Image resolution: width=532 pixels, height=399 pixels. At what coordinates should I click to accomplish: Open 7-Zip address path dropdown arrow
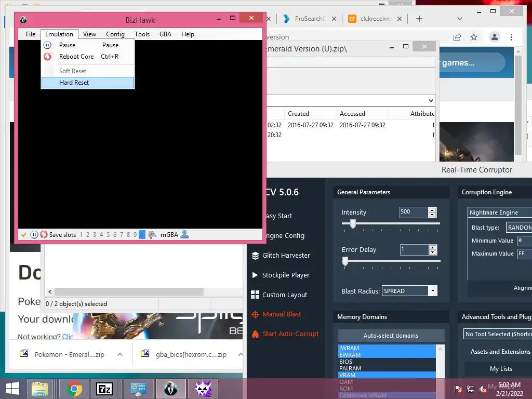point(431,101)
